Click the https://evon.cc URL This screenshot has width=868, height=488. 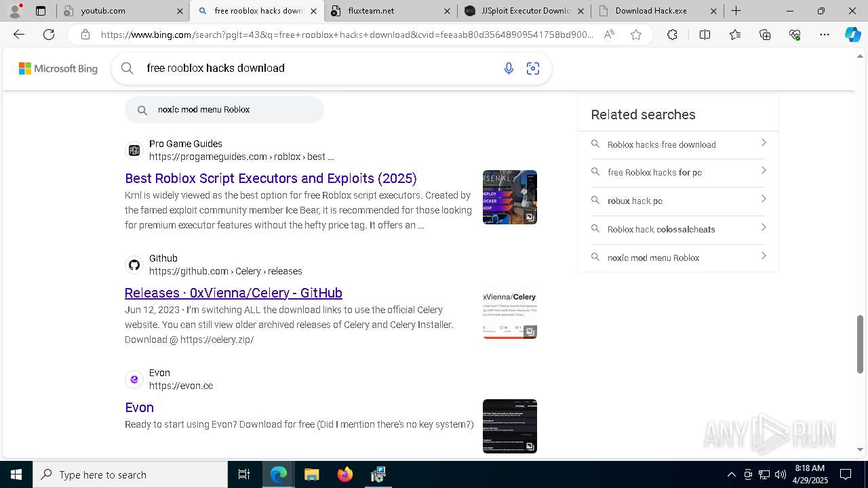pyautogui.click(x=181, y=386)
